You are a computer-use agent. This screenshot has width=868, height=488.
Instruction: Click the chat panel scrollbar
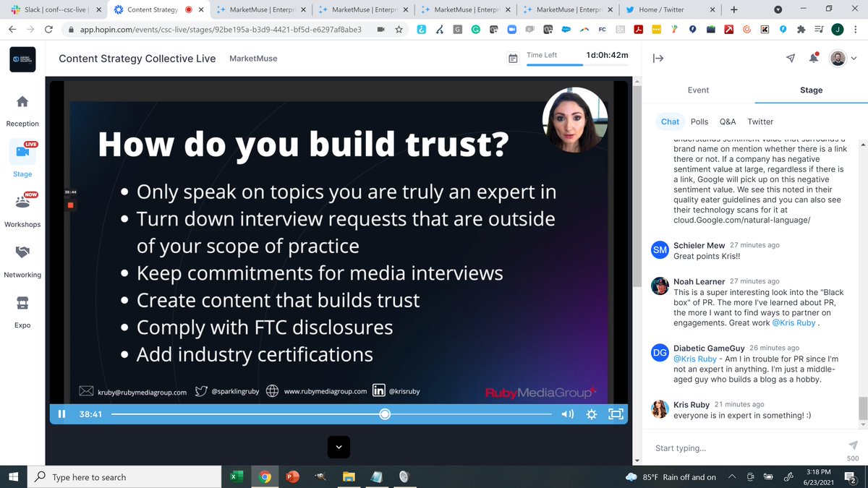862,408
